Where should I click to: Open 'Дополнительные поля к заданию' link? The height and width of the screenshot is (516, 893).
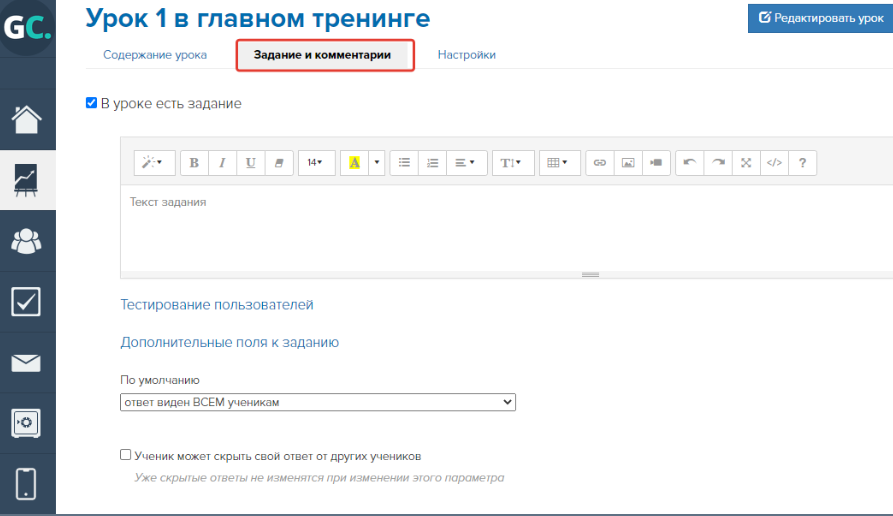(x=230, y=342)
